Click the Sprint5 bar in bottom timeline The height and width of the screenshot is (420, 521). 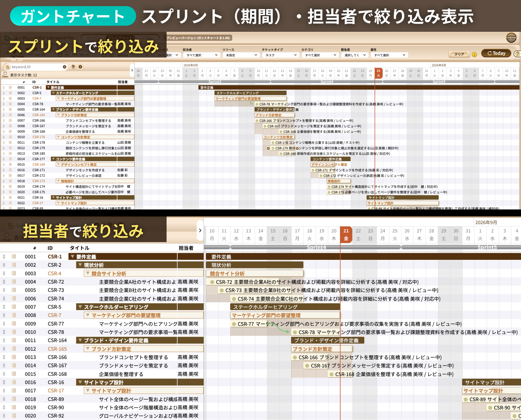click(461, 247)
